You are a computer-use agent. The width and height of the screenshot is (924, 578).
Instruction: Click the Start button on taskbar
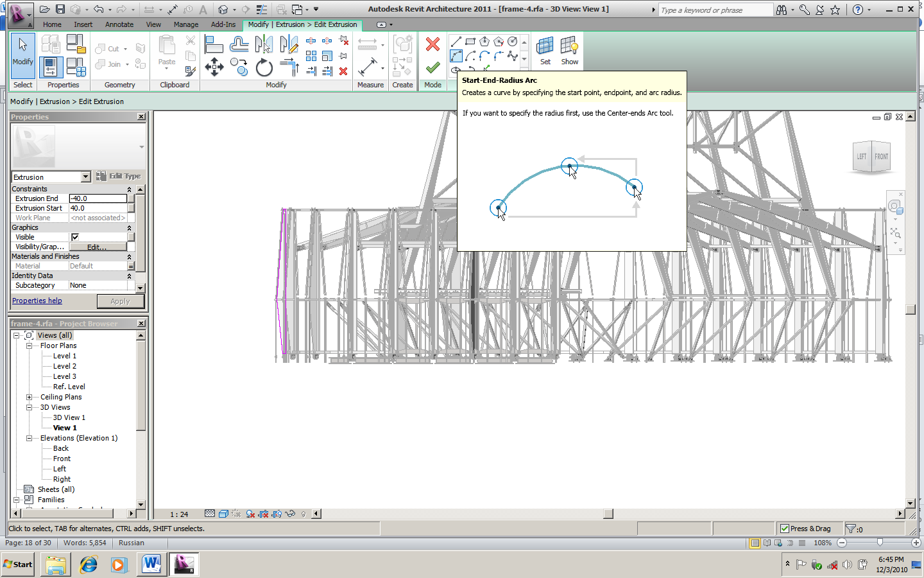click(18, 565)
